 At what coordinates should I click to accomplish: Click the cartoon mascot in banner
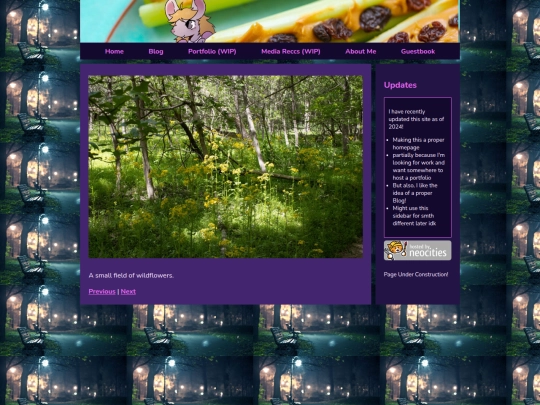click(x=189, y=21)
